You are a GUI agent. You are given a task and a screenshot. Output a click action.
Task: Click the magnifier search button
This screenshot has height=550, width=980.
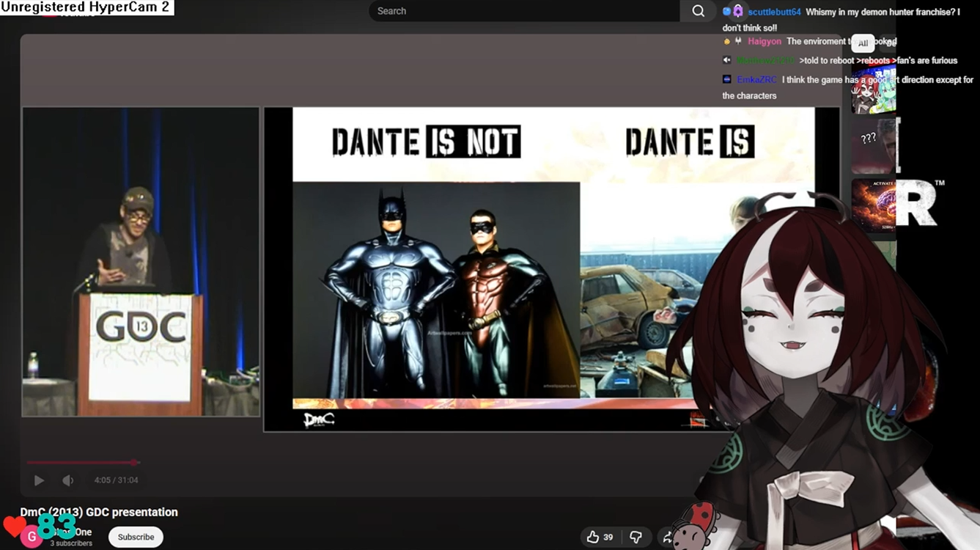(x=698, y=11)
